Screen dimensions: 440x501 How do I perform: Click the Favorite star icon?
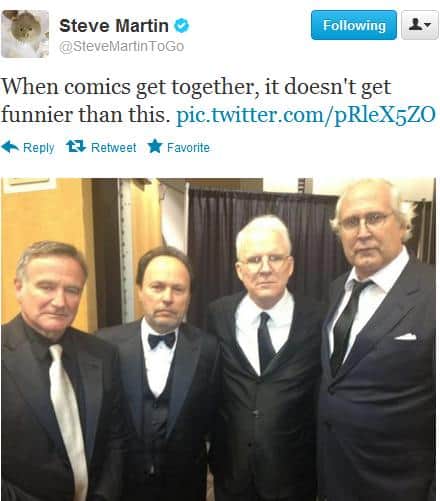pos(155,146)
